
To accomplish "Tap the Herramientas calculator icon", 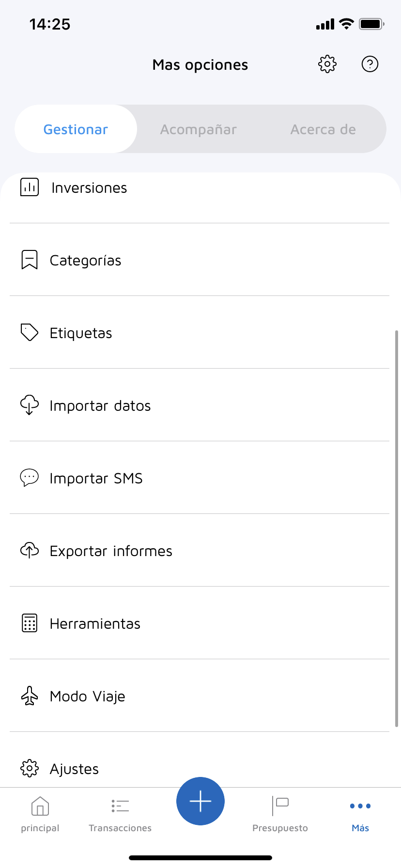I will [x=30, y=623].
